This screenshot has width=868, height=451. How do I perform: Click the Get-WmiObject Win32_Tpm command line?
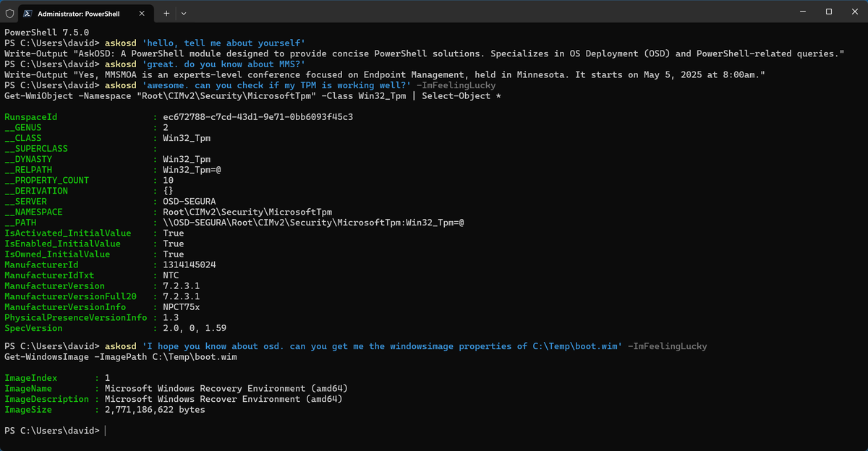pyautogui.click(x=252, y=96)
